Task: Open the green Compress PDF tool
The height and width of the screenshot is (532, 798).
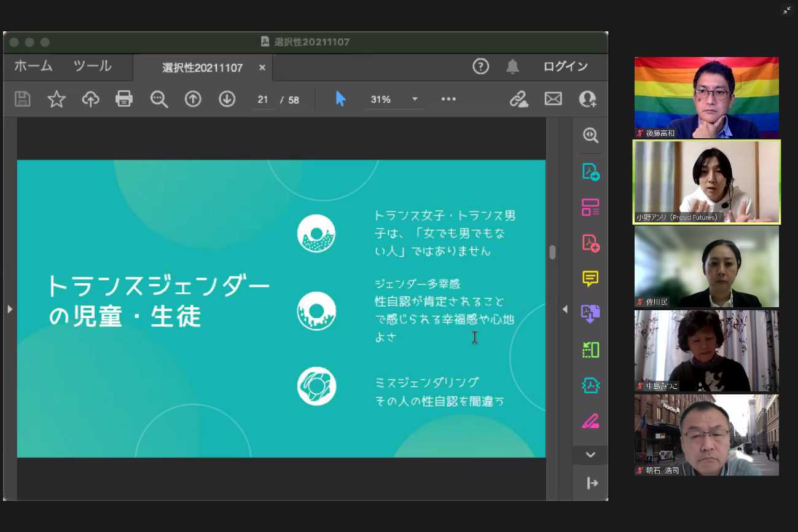Action: 590,350
